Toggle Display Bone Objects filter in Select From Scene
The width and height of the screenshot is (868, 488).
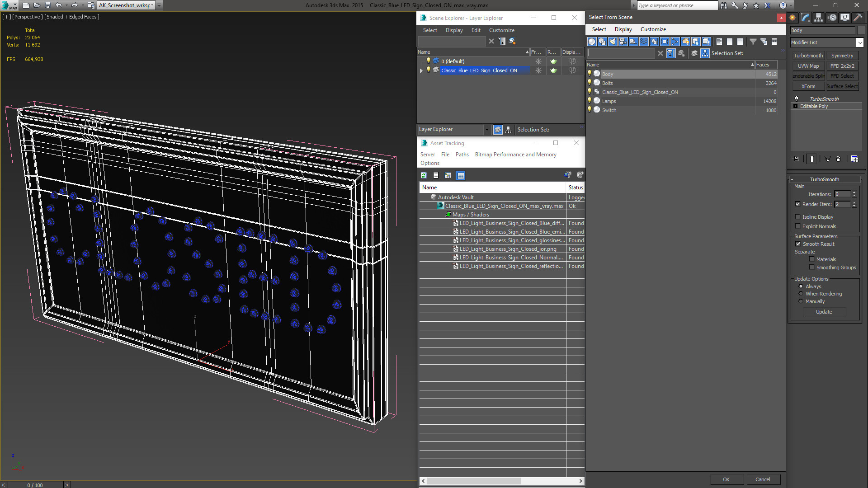pyautogui.click(x=675, y=42)
